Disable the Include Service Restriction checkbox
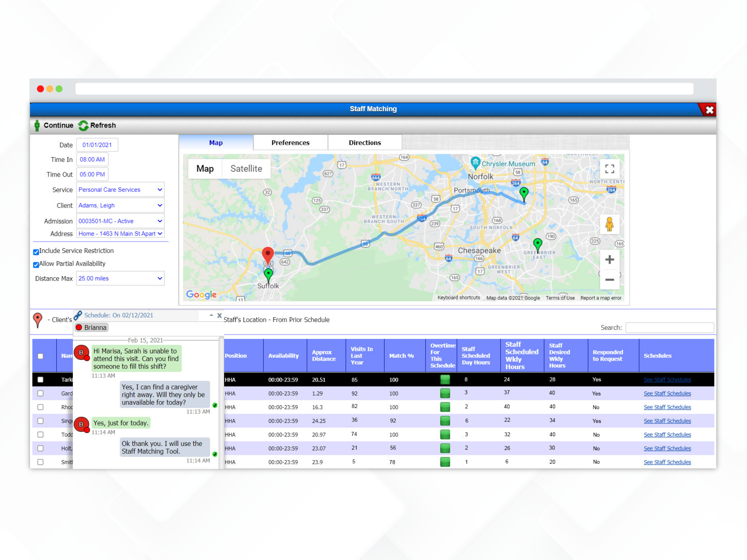 click(x=36, y=251)
